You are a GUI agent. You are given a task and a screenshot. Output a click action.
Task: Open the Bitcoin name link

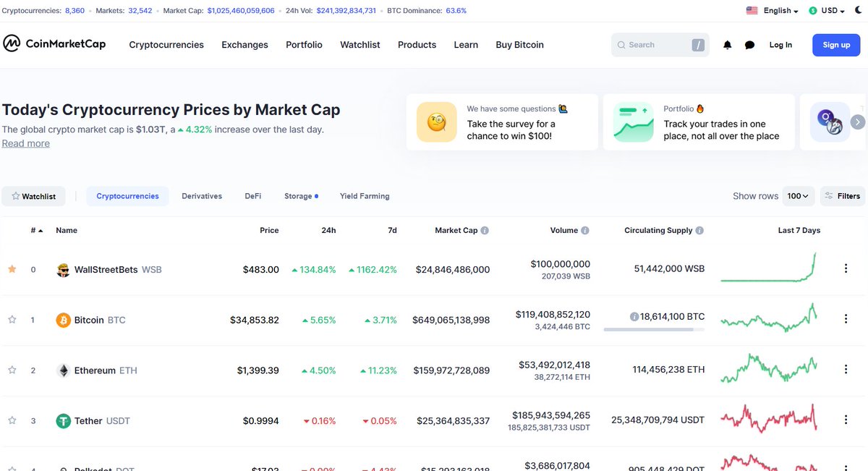[x=89, y=320]
